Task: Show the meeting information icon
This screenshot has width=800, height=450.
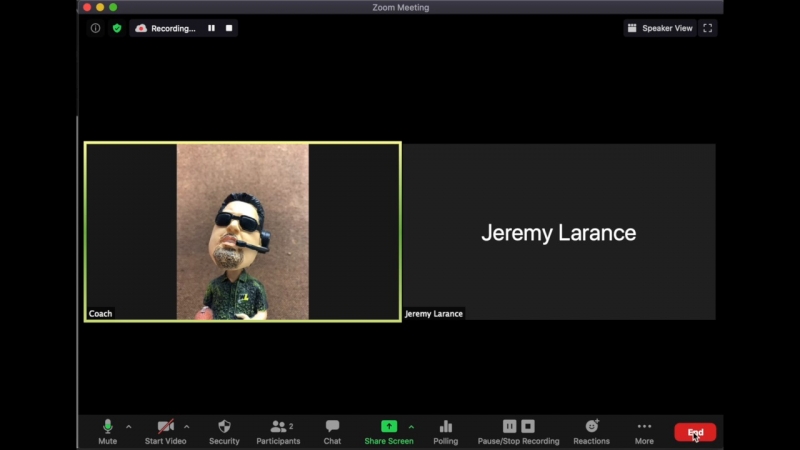Action: [96, 28]
